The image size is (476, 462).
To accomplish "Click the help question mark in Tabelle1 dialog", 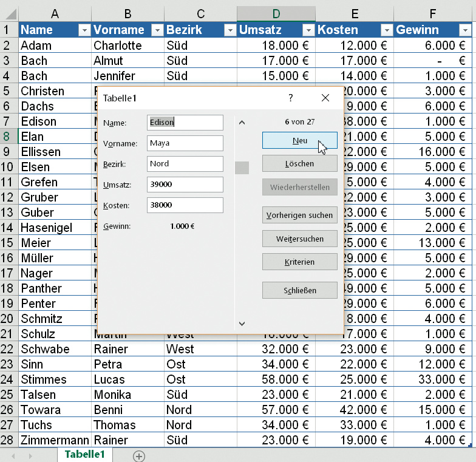I will coord(290,98).
